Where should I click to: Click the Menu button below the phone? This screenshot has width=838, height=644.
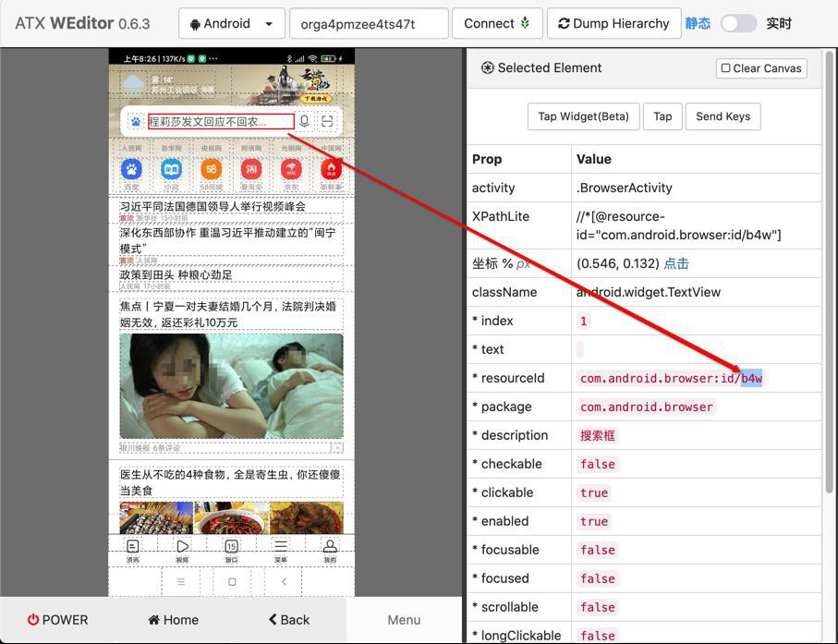point(404,620)
